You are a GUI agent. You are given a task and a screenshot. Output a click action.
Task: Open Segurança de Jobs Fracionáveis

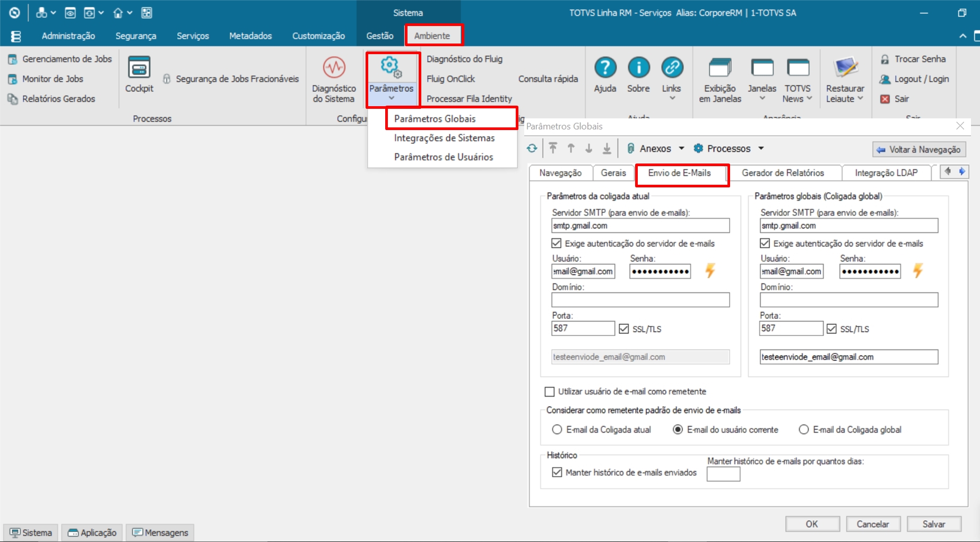(x=231, y=79)
